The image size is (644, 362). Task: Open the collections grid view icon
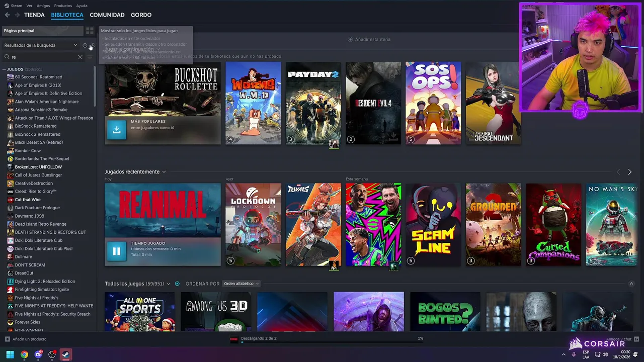[90, 31]
